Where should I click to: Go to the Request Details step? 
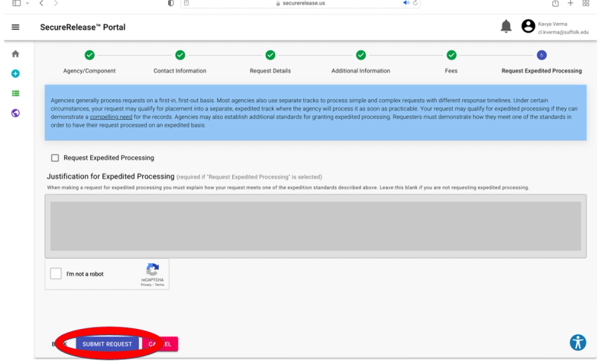pos(270,62)
